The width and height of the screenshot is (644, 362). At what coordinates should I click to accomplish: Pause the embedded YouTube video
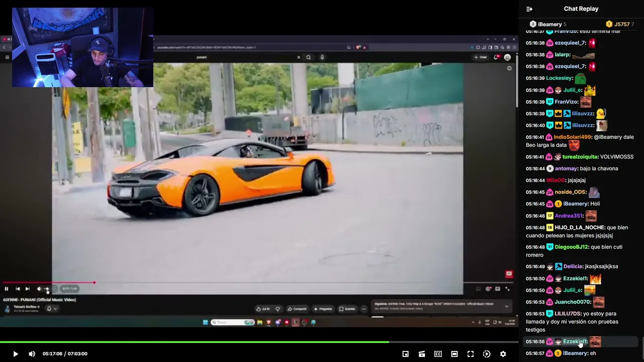click(x=6, y=289)
